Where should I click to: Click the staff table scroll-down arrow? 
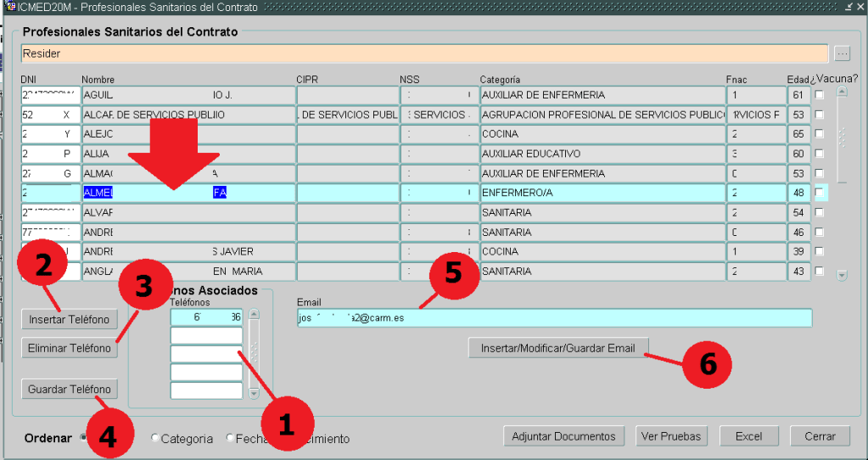click(842, 275)
